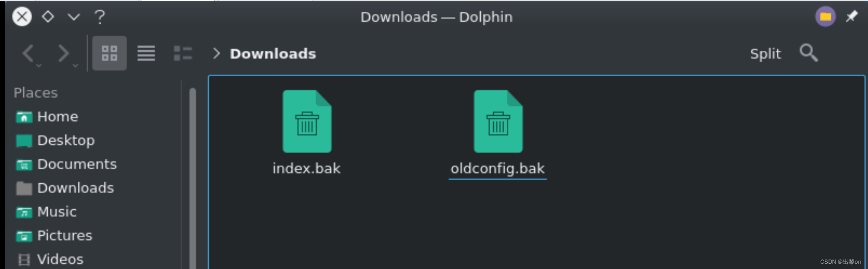Click the diamond keep-above title icon
The image size is (868, 269).
point(48,17)
